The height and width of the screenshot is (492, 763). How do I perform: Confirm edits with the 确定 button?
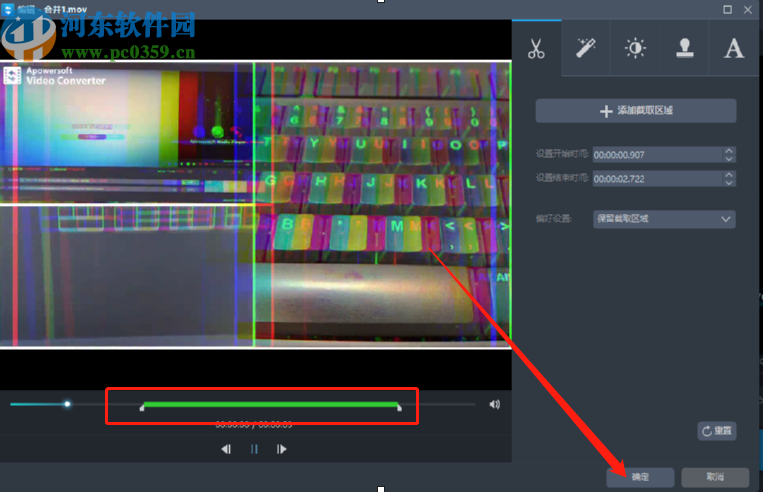click(x=640, y=477)
